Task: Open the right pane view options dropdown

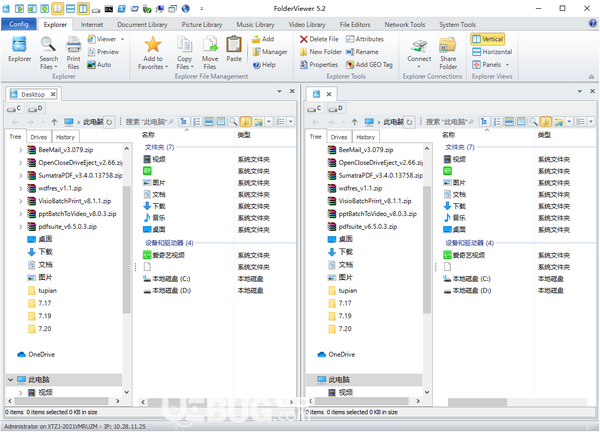Action: (591, 122)
